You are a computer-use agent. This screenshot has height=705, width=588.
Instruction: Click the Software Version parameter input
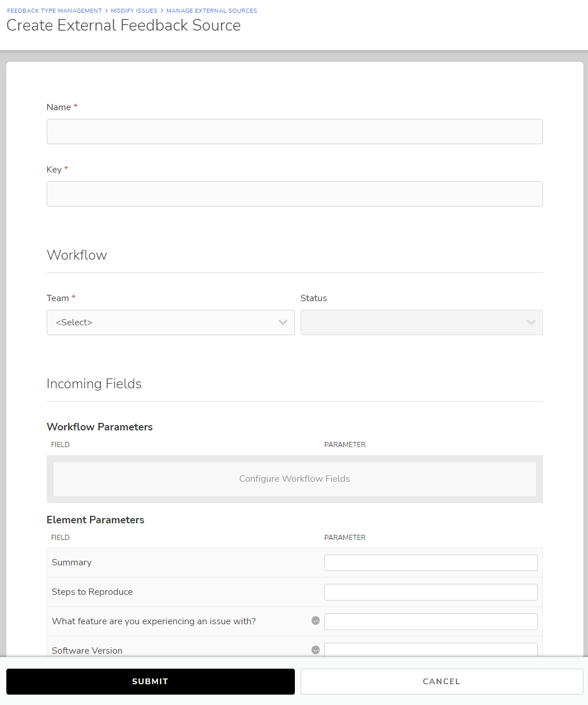click(430, 650)
